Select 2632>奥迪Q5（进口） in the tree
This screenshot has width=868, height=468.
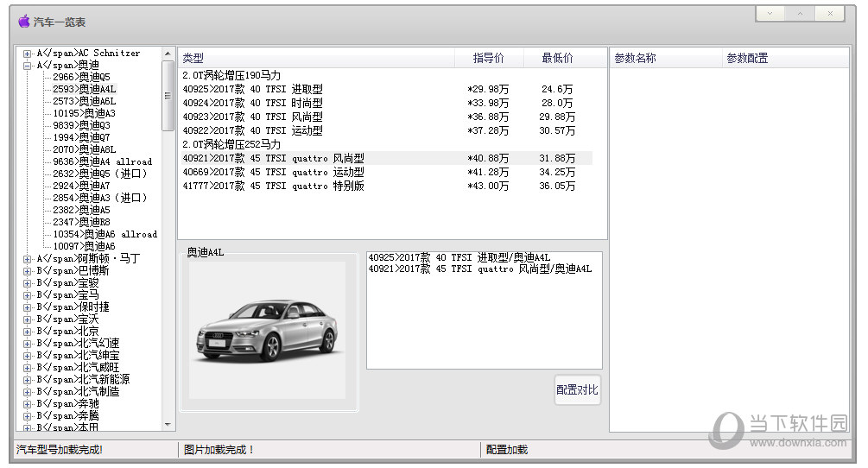pos(100,174)
